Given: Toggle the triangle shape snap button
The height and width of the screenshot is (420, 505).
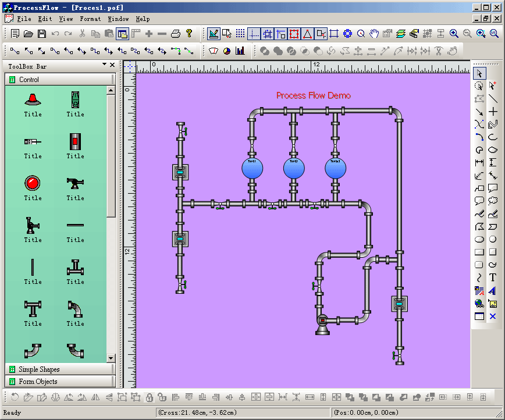Looking at the screenshot, I should pyautogui.click(x=308, y=34).
